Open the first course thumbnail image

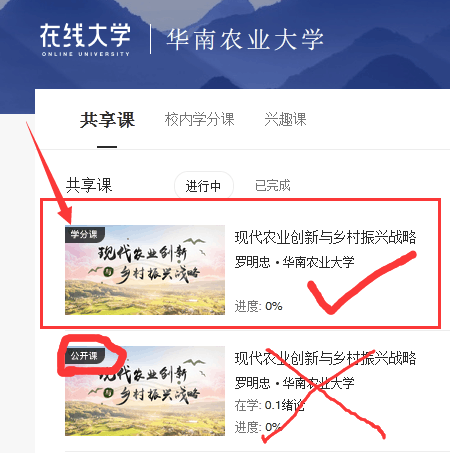(x=145, y=270)
